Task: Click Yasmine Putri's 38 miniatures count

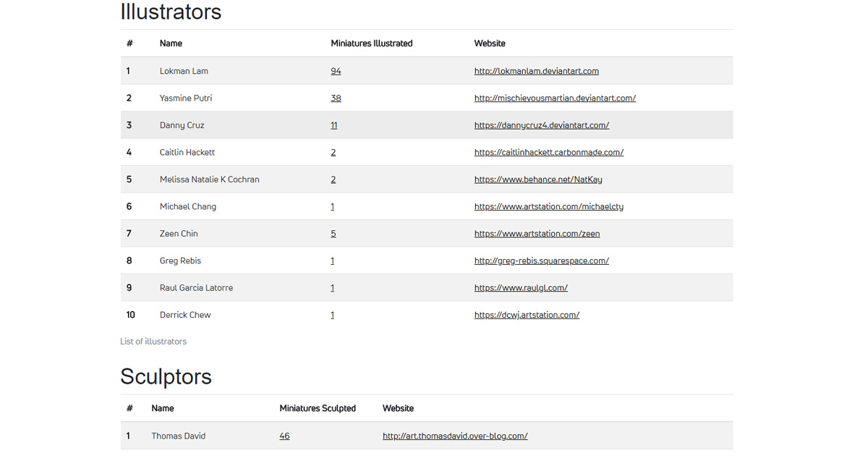Action: 336,98
